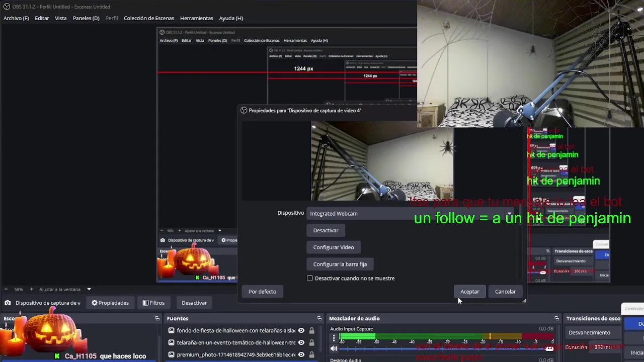This screenshot has height=362, width=644.
Task: Click Desactivar in source toolbar
Action: tap(194, 303)
